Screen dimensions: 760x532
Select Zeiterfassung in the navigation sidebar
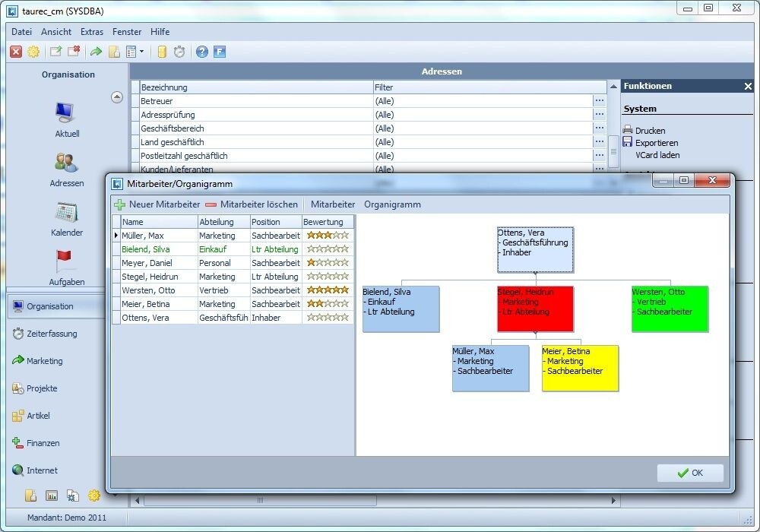coord(52,334)
